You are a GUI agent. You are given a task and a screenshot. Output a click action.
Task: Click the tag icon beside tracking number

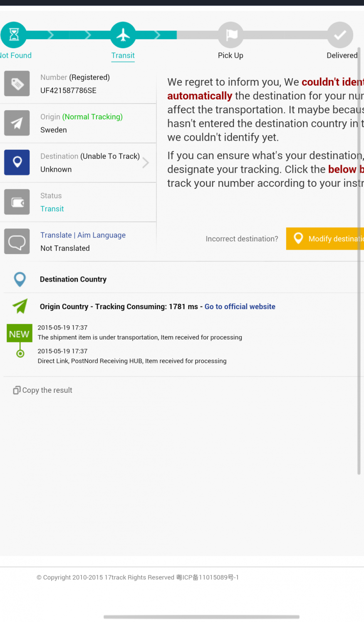(17, 84)
